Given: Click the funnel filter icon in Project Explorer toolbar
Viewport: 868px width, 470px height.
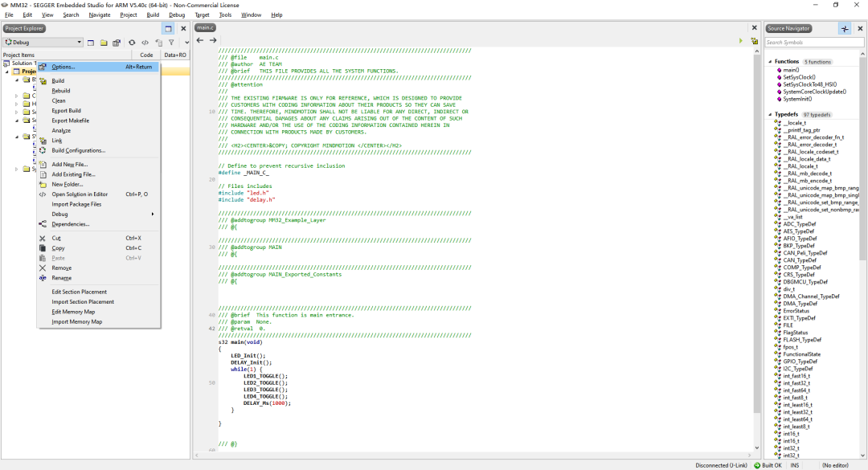Looking at the screenshot, I should coord(172,43).
